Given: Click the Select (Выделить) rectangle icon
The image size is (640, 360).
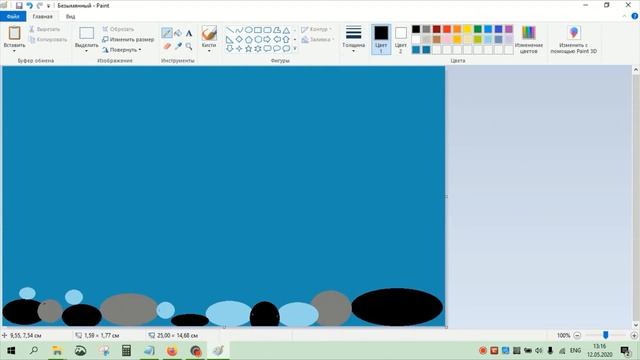Looking at the screenshot, I should [87, 33].
